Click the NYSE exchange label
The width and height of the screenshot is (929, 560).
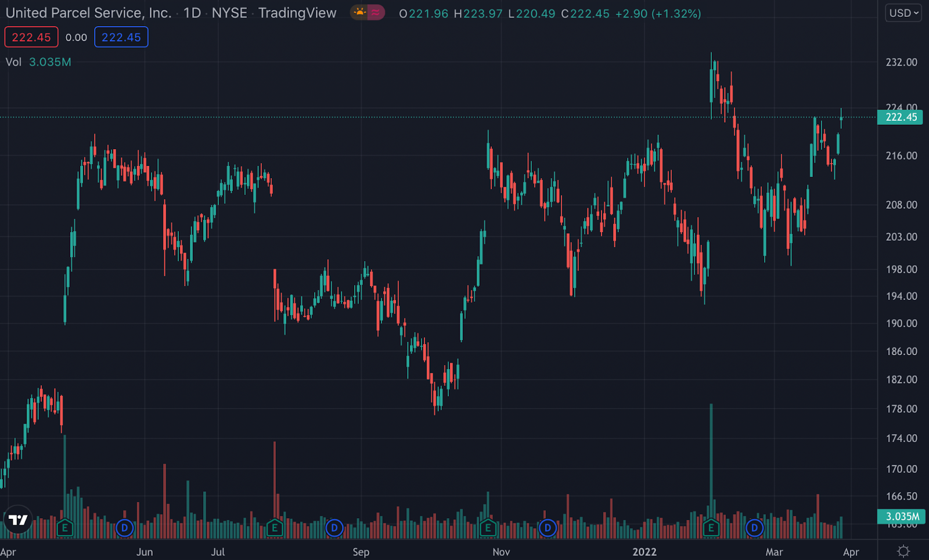tap(229, 13)
